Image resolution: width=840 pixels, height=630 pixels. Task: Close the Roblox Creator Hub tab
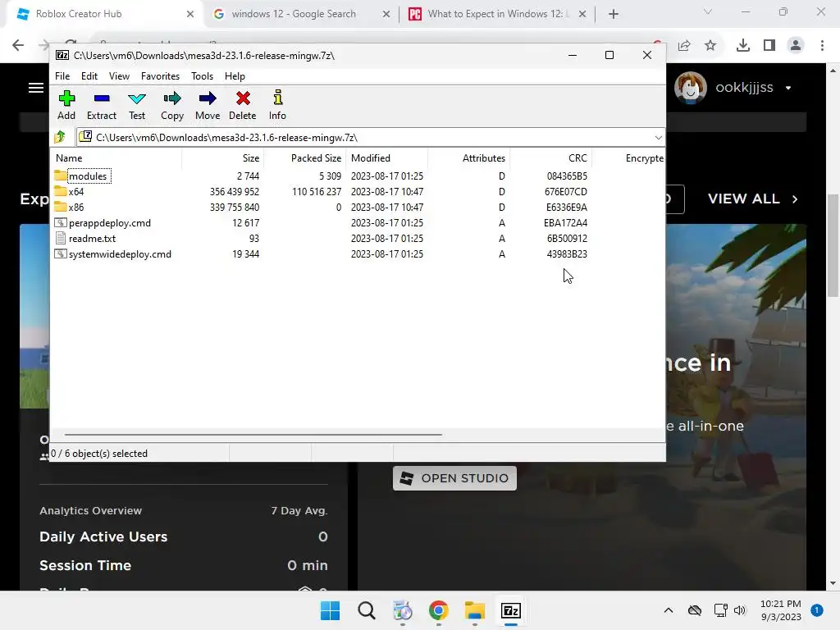pyautogui.click(x=189, y=14)
